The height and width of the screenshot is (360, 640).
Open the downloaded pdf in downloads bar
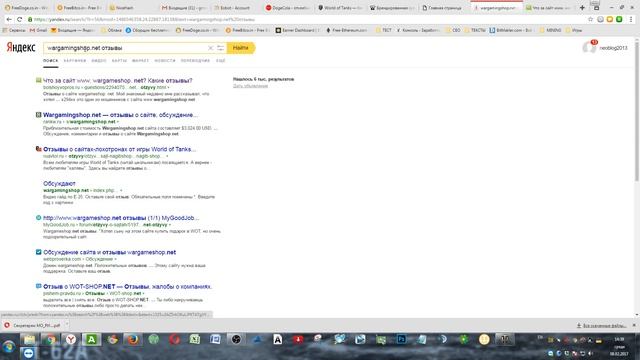[32, 325]
